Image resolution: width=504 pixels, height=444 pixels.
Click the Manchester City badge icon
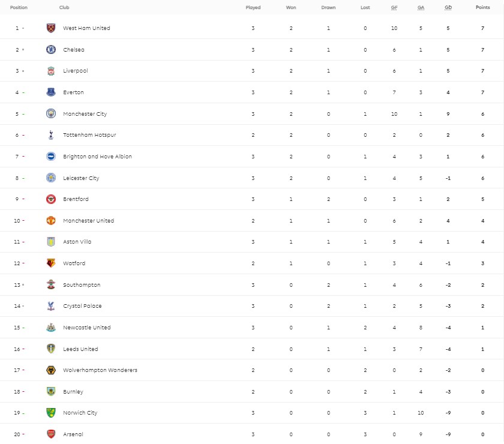click(51, 114)
